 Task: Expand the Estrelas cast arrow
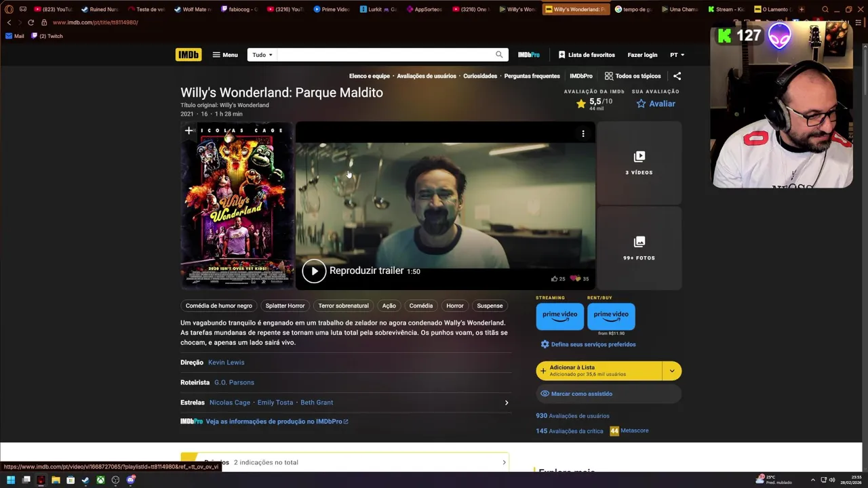click(x=506, y=403)
